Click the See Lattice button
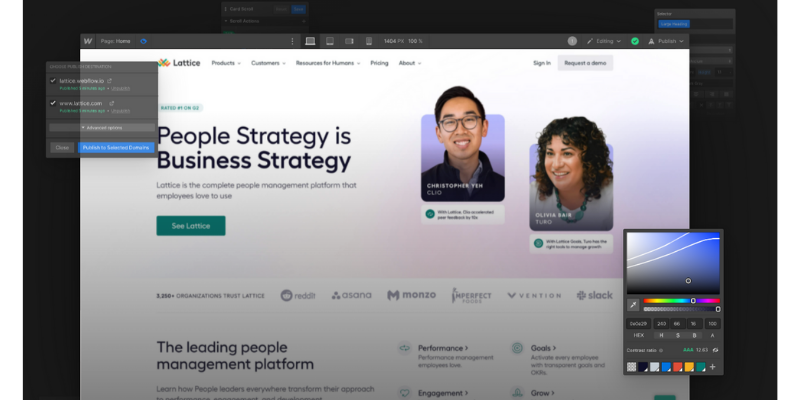This screenshot has height=400, width=800. [x=191, y=226]
